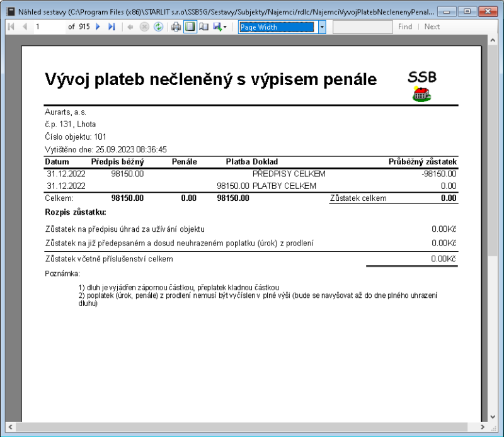
Task: Click the vertical scrollbar down arrow
Action: coord(494,416)
